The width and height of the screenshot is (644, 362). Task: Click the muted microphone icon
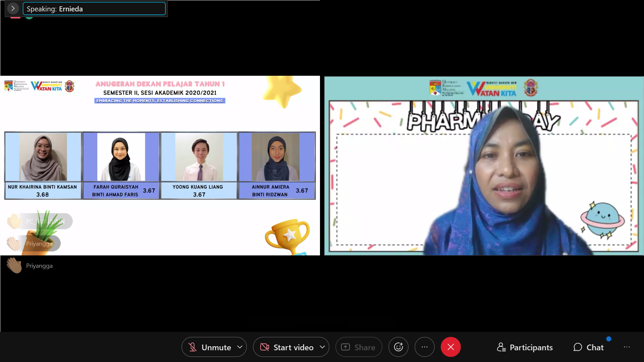click(193, 347)
